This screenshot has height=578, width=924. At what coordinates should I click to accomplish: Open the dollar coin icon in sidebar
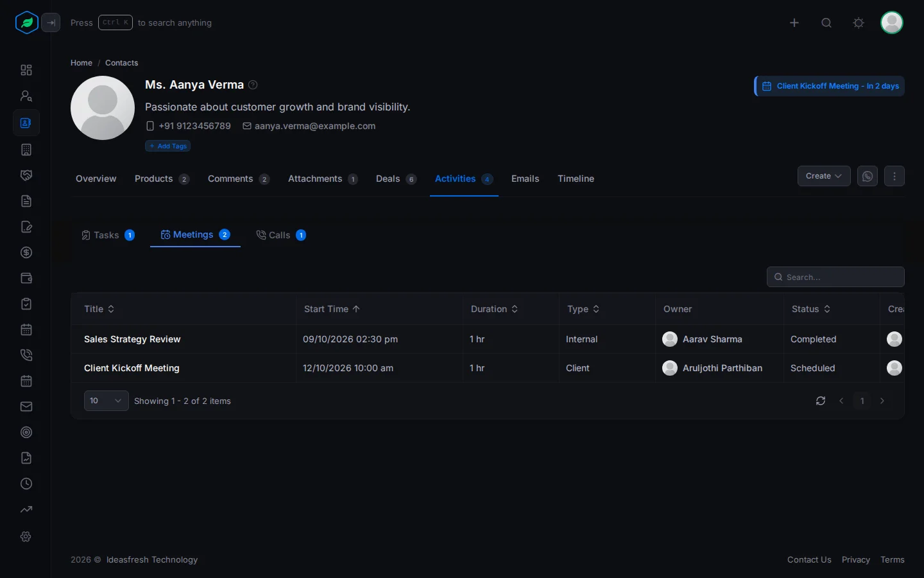tap(26, 252)
